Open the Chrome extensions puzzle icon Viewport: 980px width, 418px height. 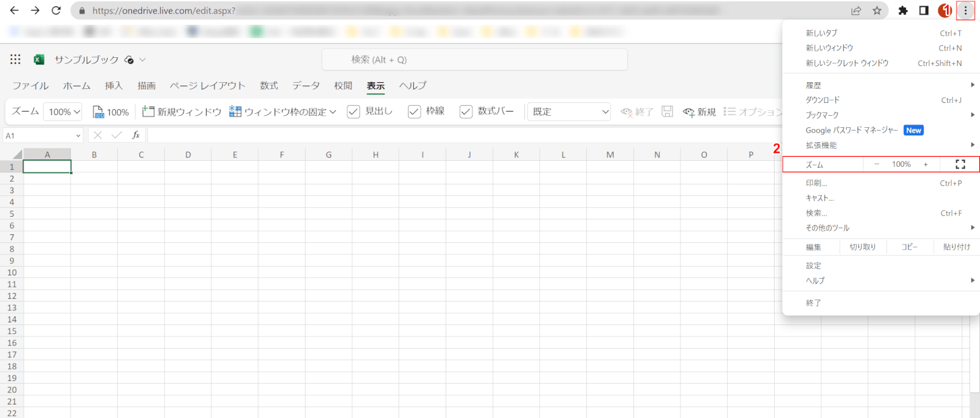point(903,11)
